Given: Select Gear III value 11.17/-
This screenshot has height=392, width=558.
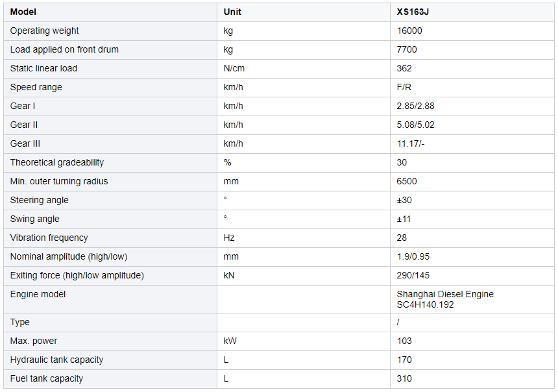Looking at the screenshot, I should tap(411, 143).
